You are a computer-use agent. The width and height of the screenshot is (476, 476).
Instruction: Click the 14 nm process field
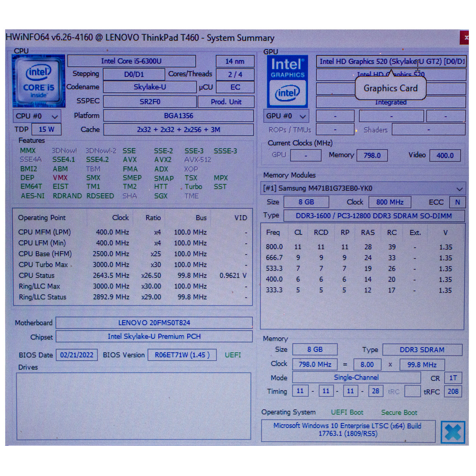coord(235,62)
